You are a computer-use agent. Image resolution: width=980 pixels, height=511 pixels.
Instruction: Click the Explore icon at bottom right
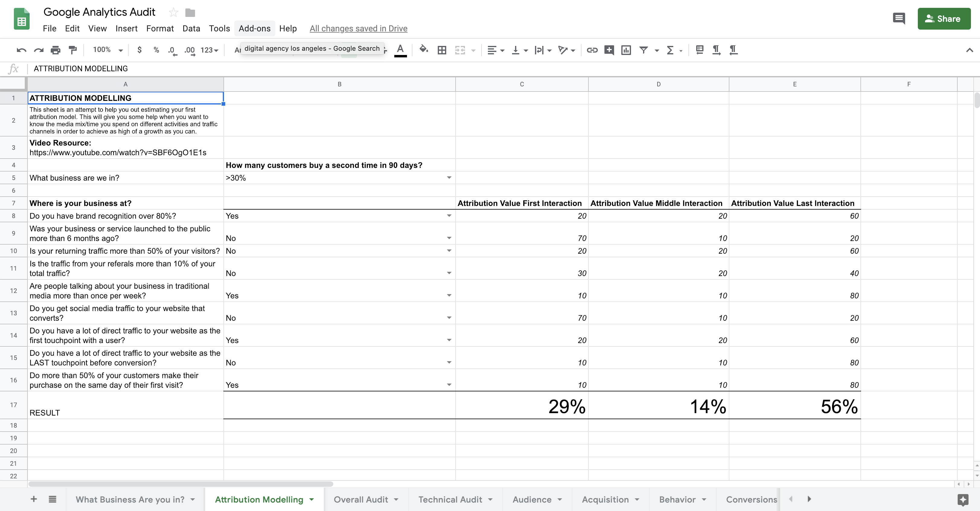(x=963, y=500)
